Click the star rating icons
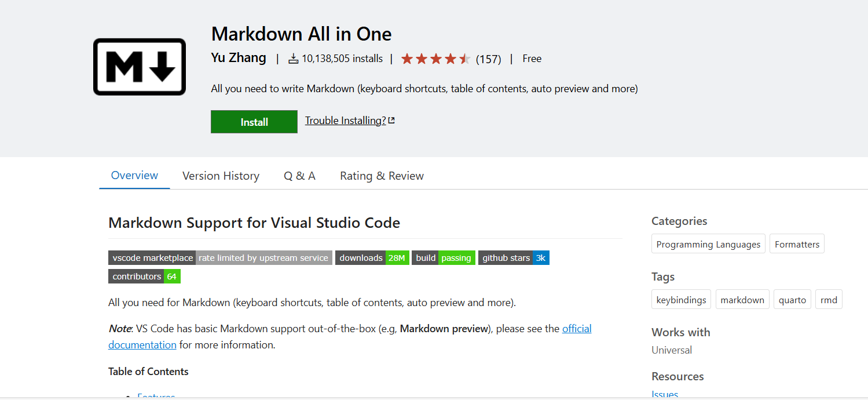 point(436,59)
